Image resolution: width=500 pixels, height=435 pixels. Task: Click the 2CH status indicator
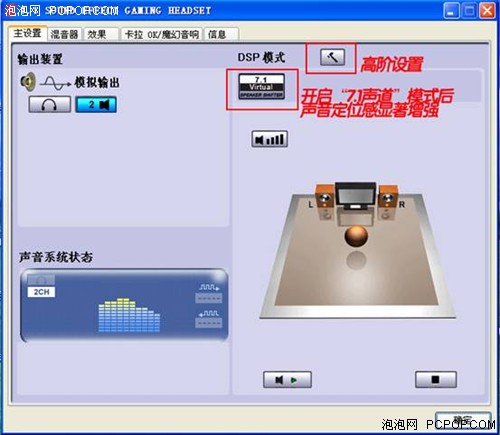click(41, 292)
